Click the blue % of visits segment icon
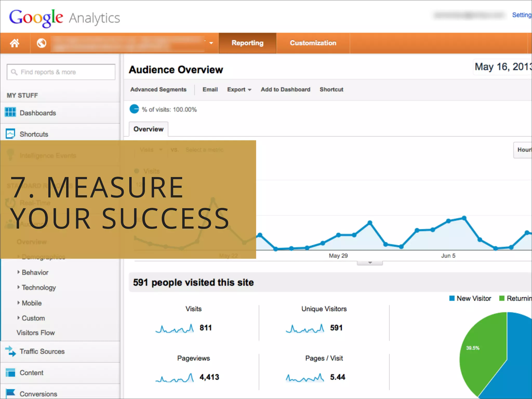Screen dimensions: 532x399 coord(134,109)
